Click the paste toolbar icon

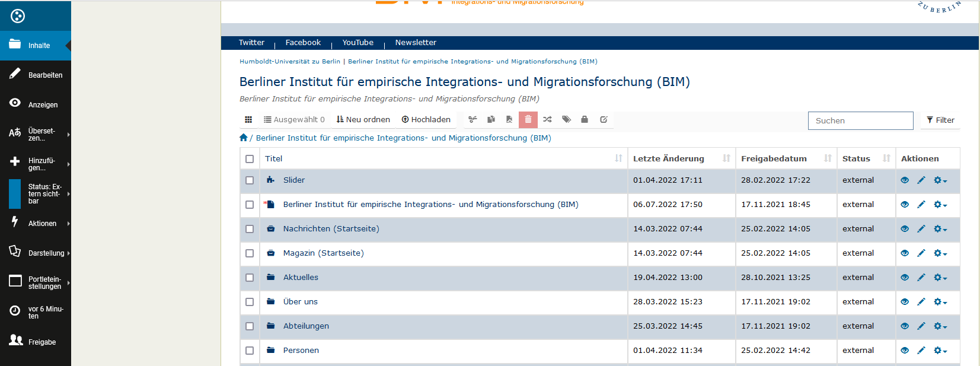(509, 120)
